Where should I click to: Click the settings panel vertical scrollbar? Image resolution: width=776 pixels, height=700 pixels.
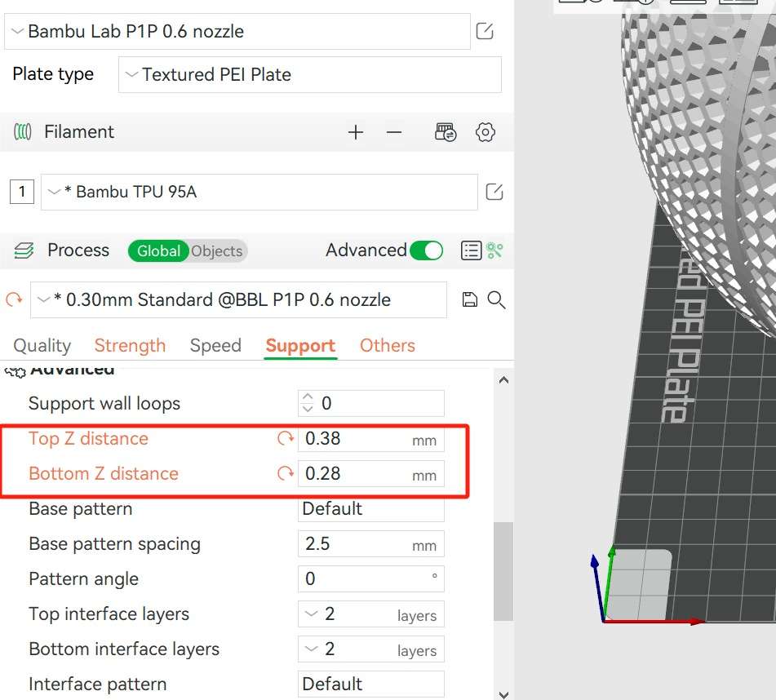coord(503,571)
